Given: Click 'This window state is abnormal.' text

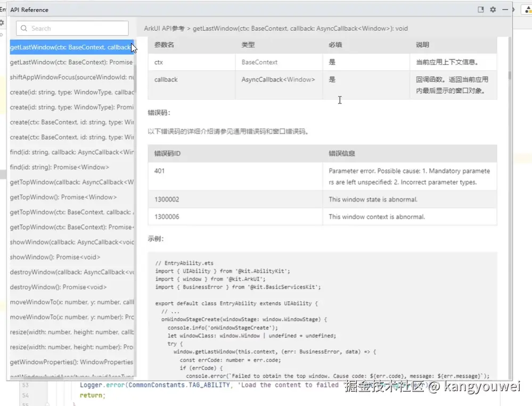Looking at the screenshot, I should point(373,199).
